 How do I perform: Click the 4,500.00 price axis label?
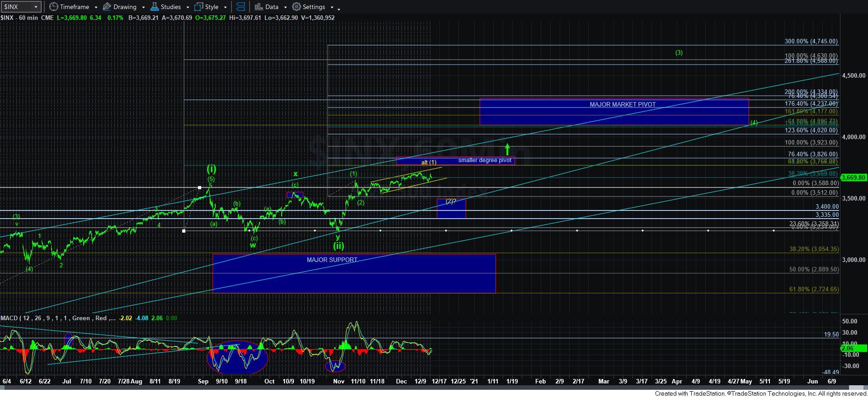click(854, 75)
